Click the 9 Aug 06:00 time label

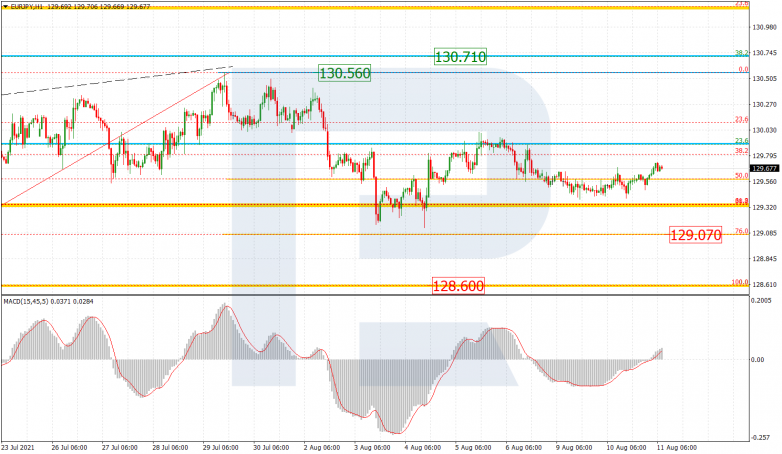point(574,448)
